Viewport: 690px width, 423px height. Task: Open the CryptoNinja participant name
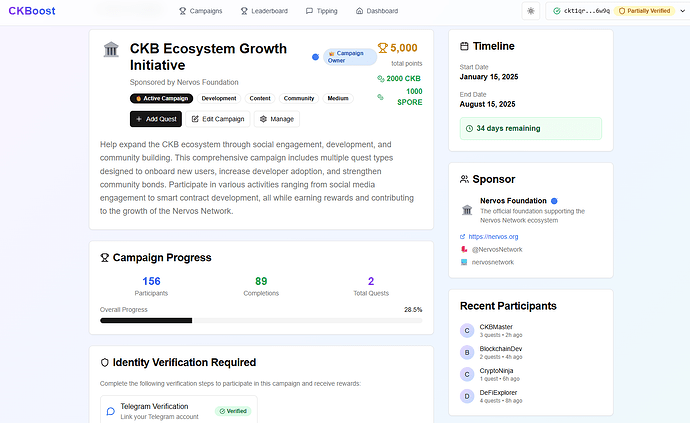click(x=496, y=371)
